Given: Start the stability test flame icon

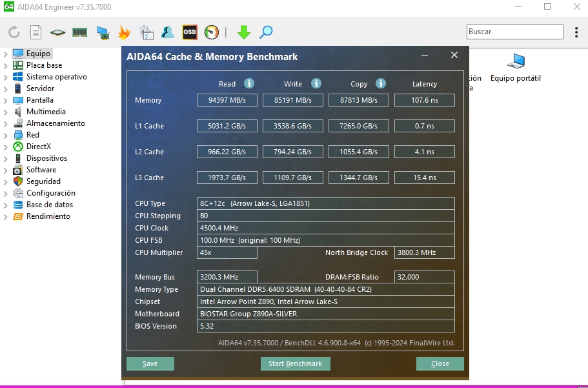Looking at the screenshot, I should (124, 32).
